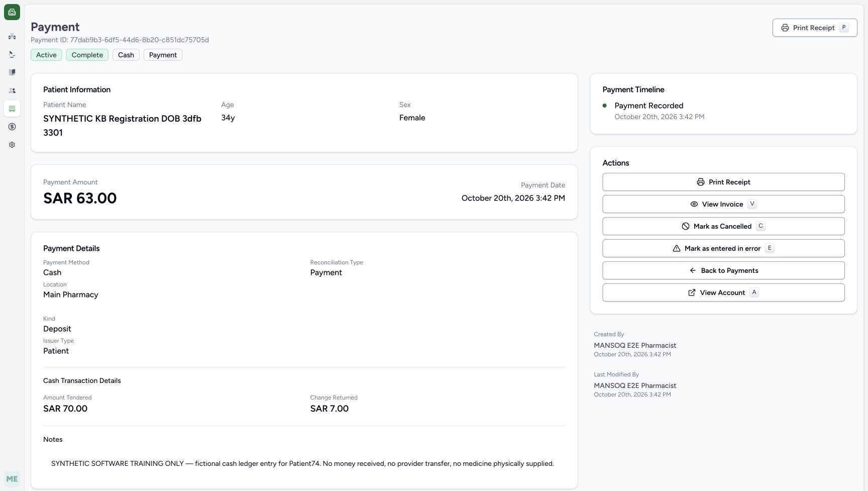
Task: Click the SAR 70.00 amount tendered
Action: click(65, 409)
